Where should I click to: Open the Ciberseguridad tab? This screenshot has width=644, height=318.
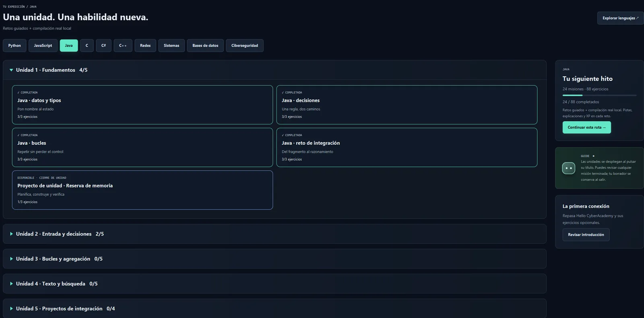[245, 45]
